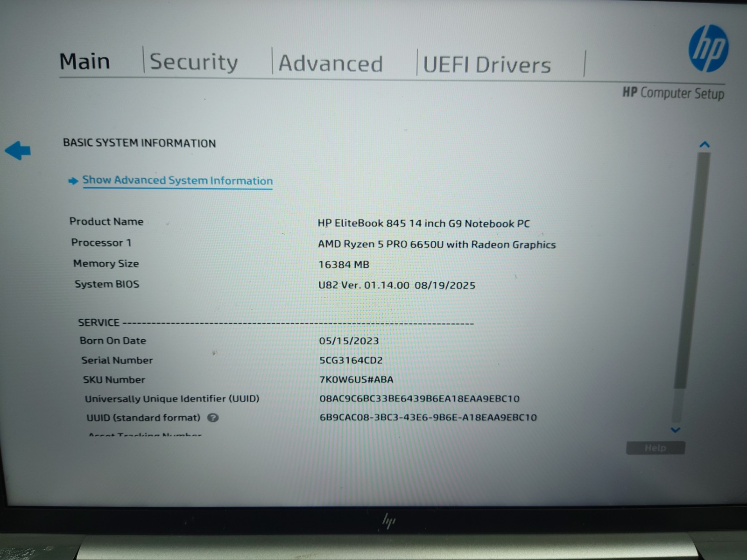Click the scroll down chevron
747x560 pixels.
[675, 430]
